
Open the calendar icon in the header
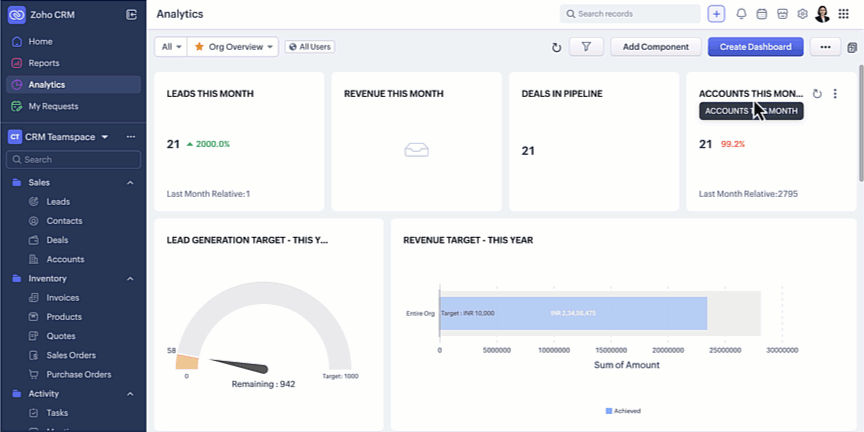click(x=761, y=14)
